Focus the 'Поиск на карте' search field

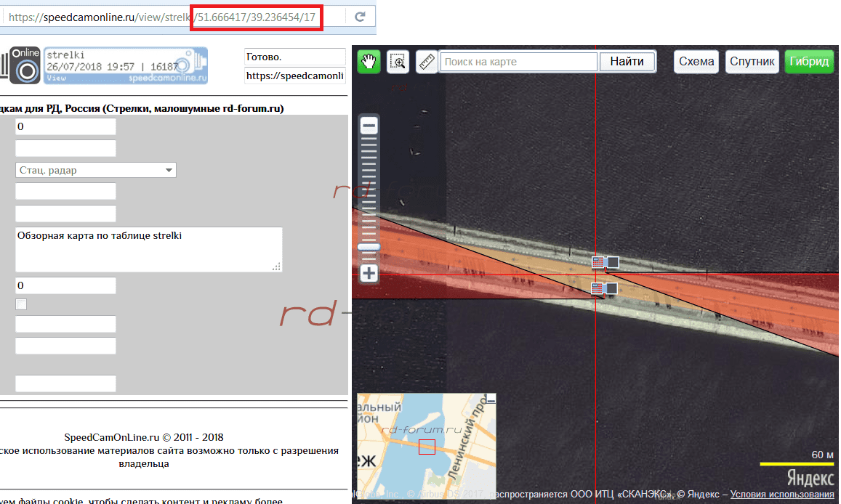point(519,62)
